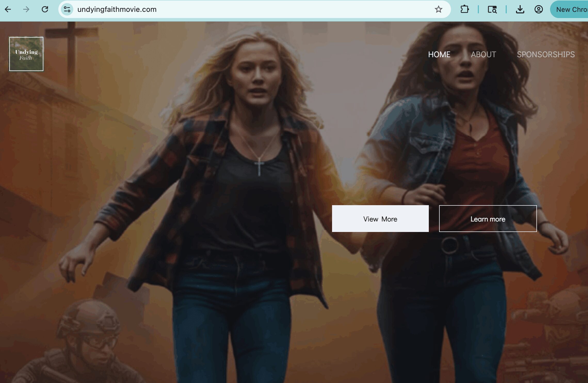This screenshot has height=383, width=588.
Task: Open the Downloads icon
Action: pos(520,10)
